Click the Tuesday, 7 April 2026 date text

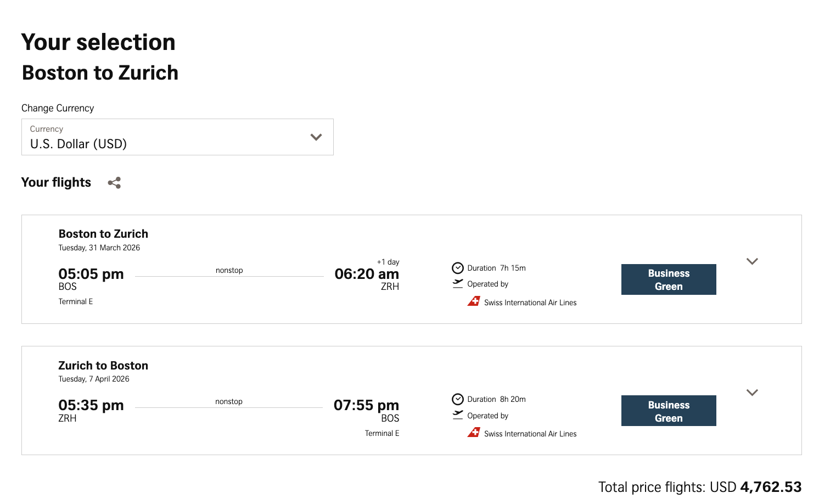pos(94,379)
